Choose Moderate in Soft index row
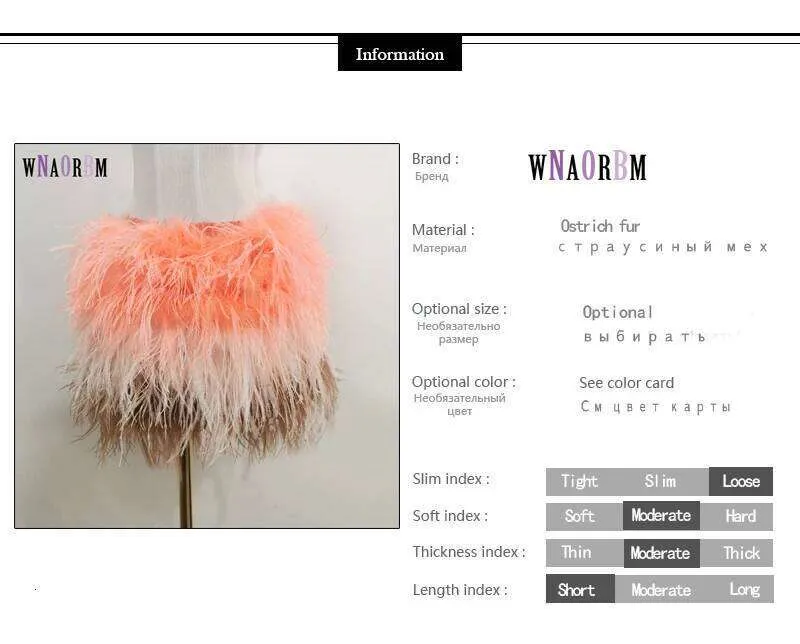 click(661, 515)
